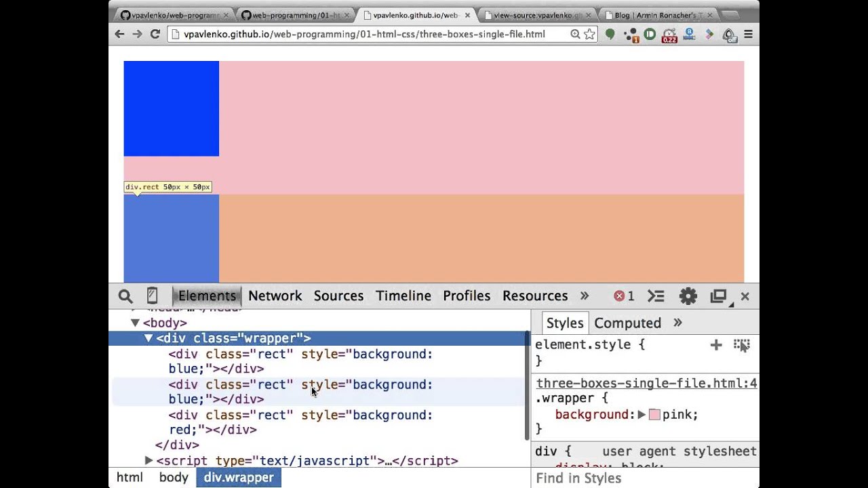The height and width of the screenshot is (488, 868).
Task: Go forward in browser history
Action: pyautogui.click(x=137, y=34)
